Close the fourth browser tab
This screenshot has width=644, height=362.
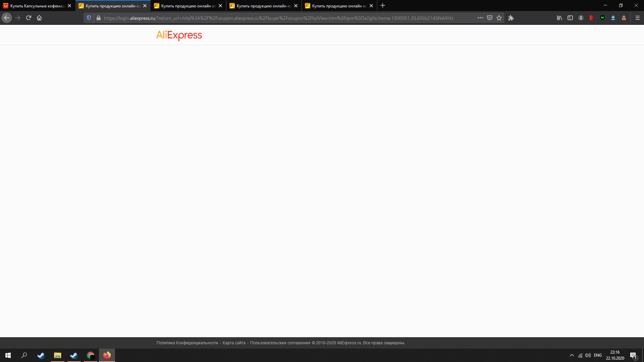point(296,6)
